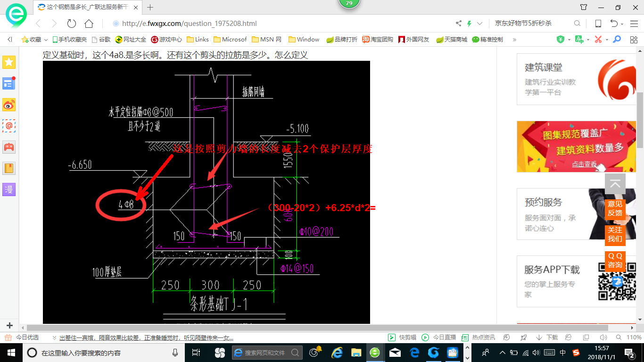Open the skin shirt icon in title bar

[x=584, y=7]
